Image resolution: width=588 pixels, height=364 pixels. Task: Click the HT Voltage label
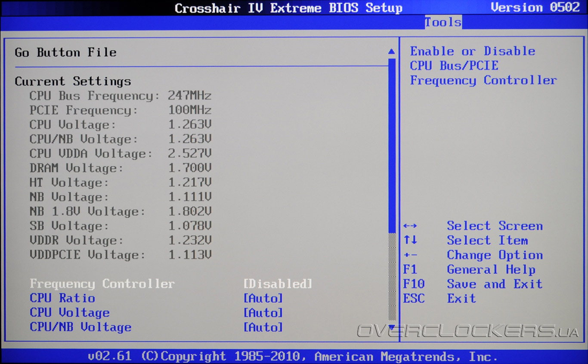coord(69,183)
